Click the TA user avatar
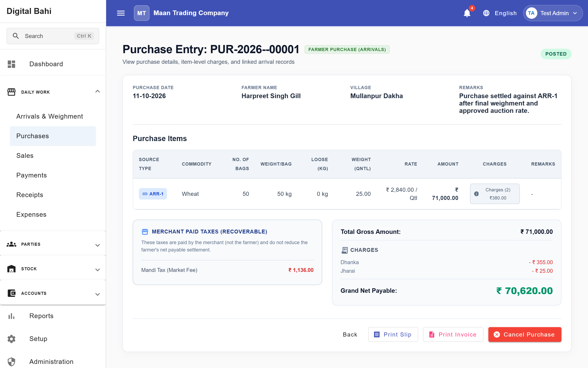 point(531,13)
